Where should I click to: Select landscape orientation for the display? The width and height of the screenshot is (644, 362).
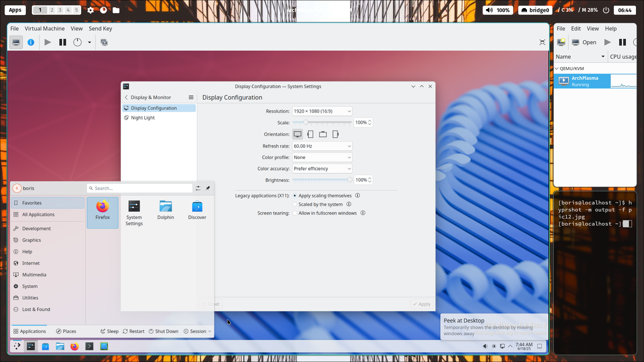(297, 134)
